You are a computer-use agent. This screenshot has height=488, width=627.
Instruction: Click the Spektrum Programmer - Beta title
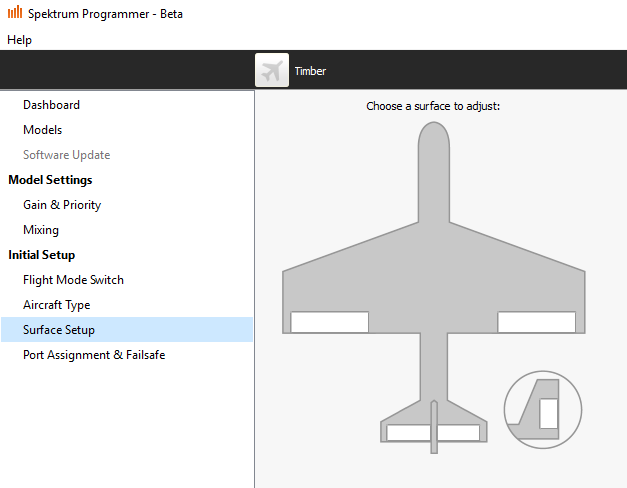coord(105,14)
